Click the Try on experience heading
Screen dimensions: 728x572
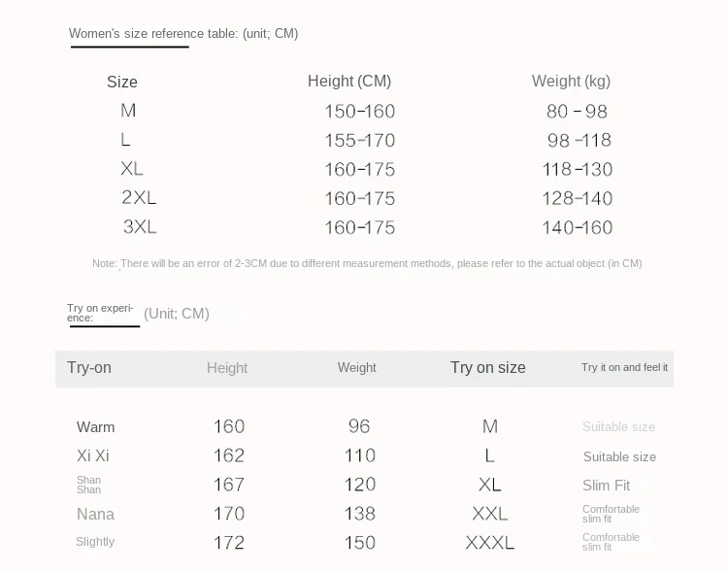(100, 313)
